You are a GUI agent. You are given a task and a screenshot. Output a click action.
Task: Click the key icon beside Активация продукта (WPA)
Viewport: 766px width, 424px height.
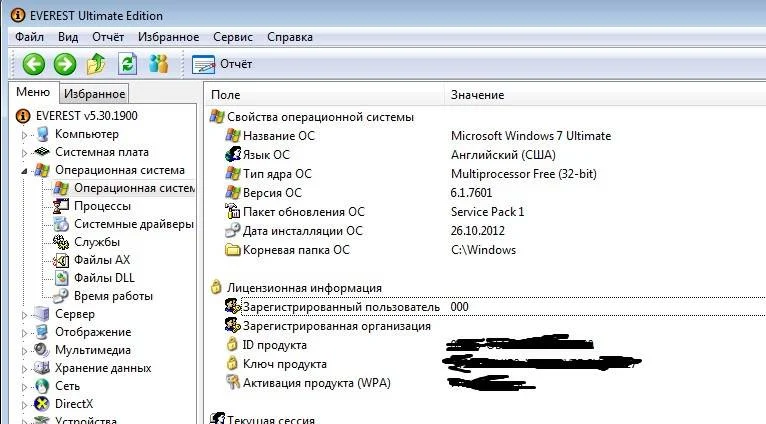coord(233,382)
